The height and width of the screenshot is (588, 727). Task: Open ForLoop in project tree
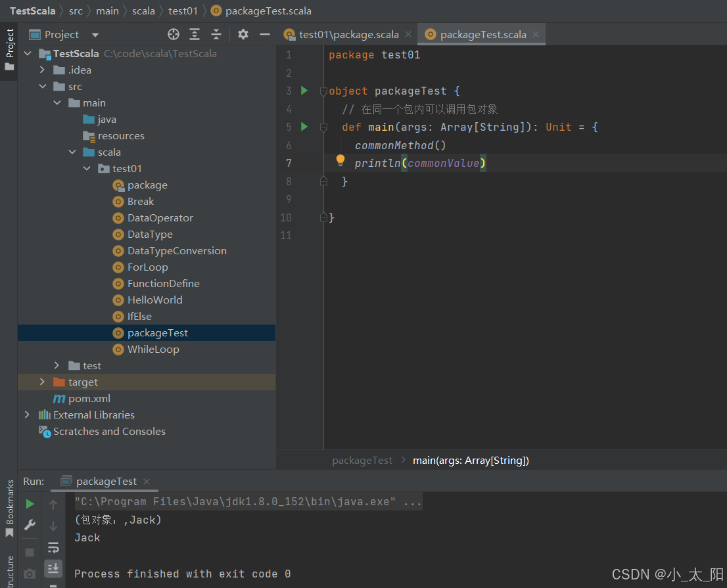141,267
